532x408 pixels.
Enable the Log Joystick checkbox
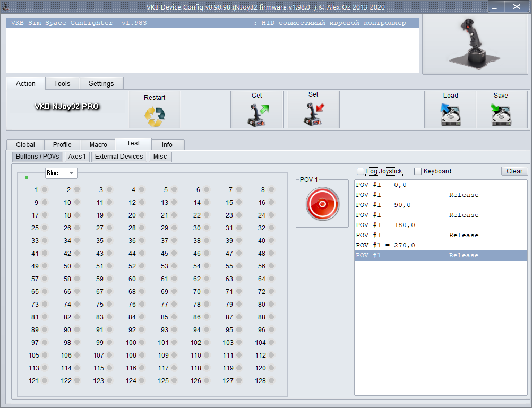pos(361,171)
